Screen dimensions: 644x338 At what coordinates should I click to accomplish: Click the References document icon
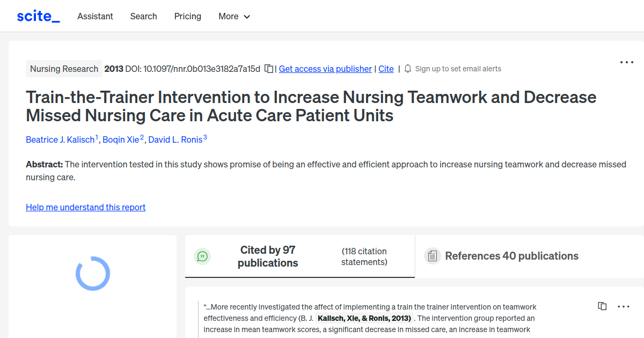(432, 256)
